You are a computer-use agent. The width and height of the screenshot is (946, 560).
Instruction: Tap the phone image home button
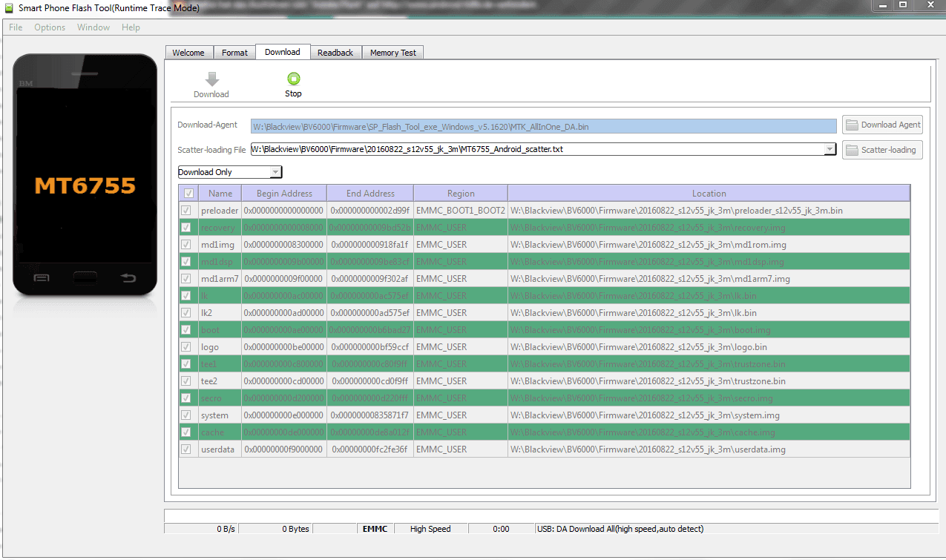coord(85,278)
